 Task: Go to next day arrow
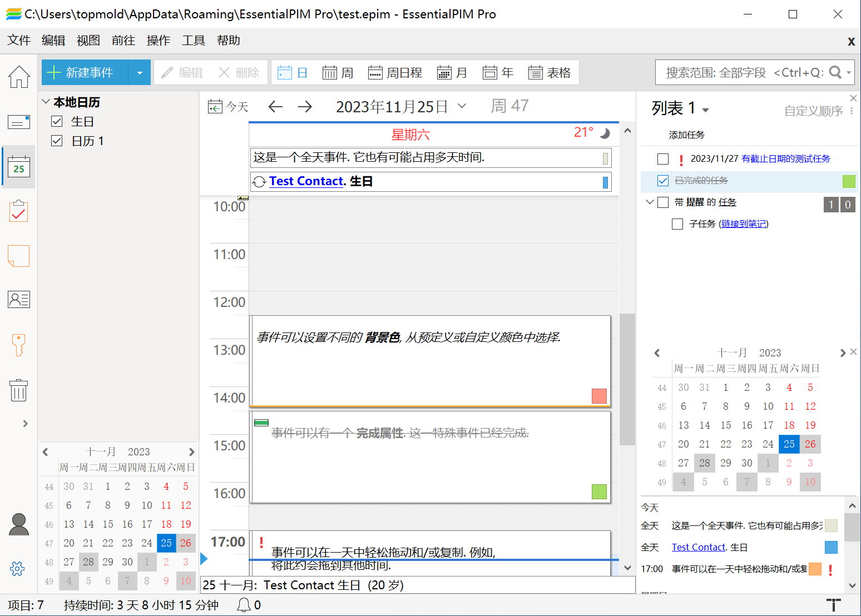point(305,106)
